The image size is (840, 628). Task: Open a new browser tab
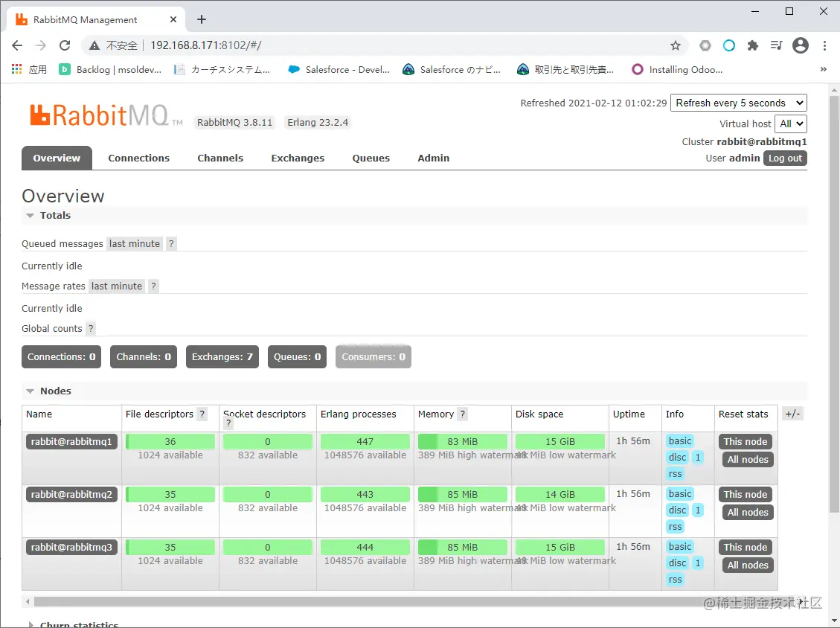(x=202, y=20)
